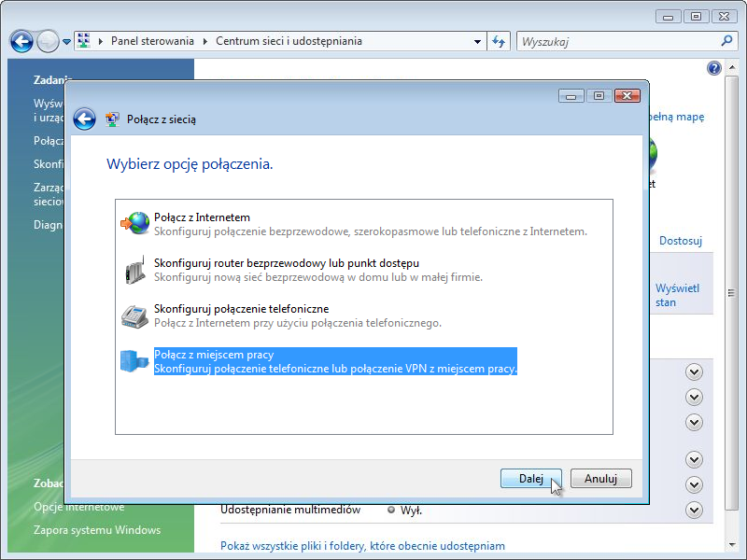Click the Dostosuj link
This screenshot has width=747, height=560.
pos(680,241)
